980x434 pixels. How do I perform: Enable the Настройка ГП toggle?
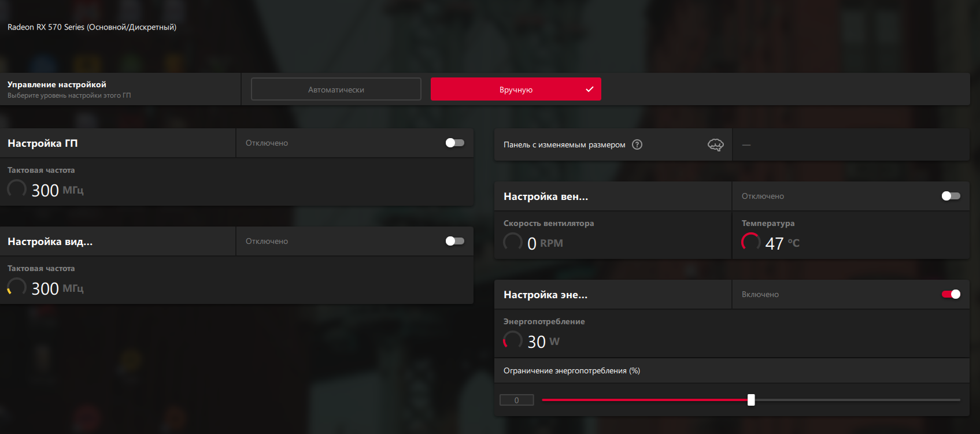(454, 143)
